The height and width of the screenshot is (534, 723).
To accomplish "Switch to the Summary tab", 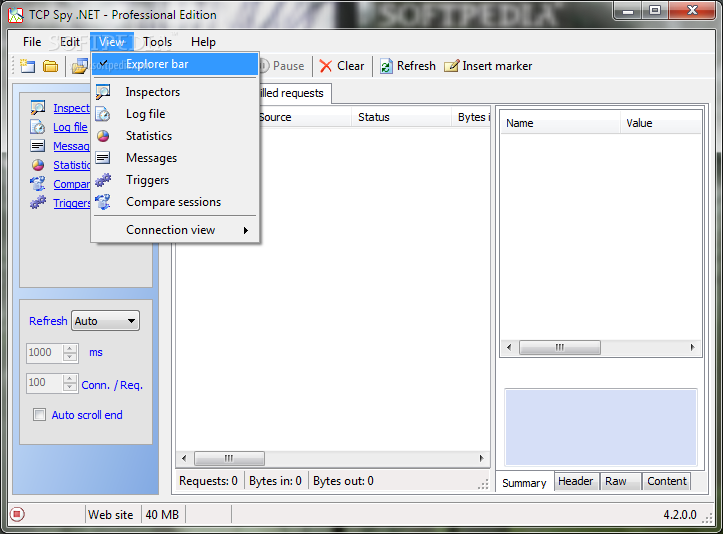I will pos(524,482).
